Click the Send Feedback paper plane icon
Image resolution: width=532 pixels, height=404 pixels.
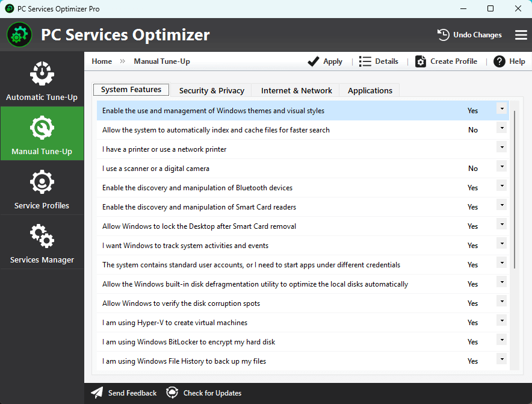[x=97, y=393]
